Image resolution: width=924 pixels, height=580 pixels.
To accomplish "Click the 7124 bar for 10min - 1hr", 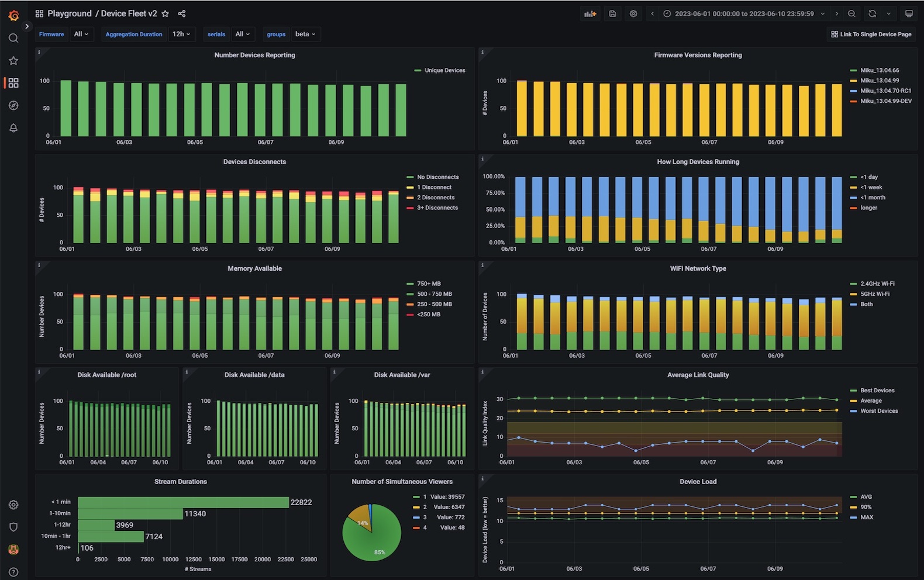I will [x=111, y=536].
